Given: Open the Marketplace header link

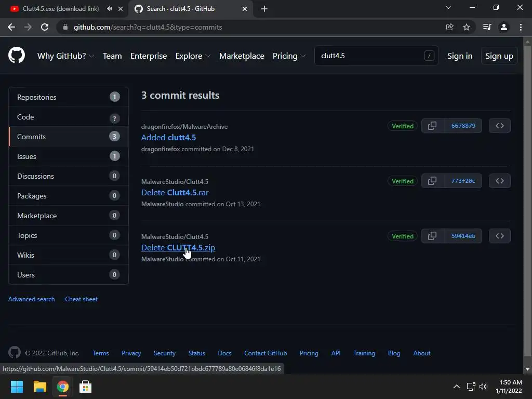Looking at the screenshot, I should [x=242, y=56].
